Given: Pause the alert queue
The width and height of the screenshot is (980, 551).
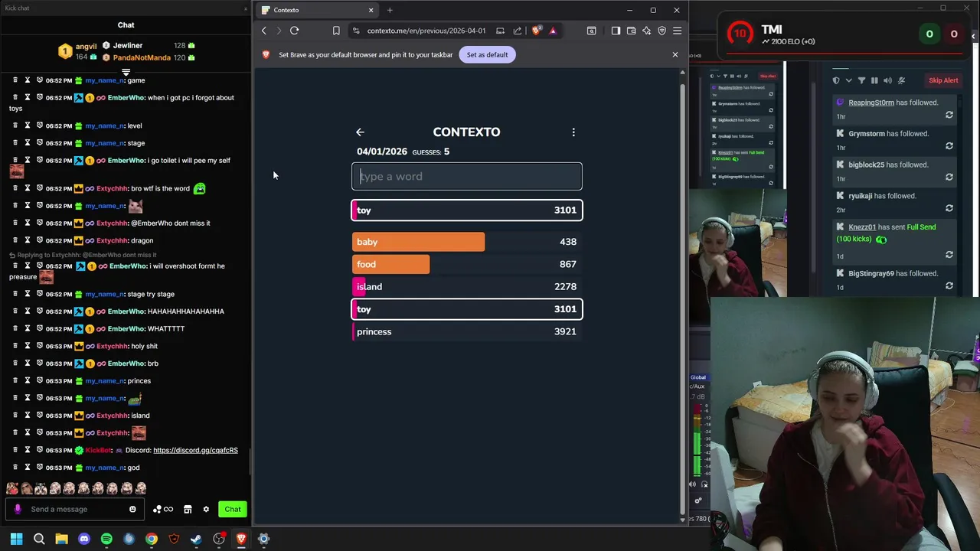Looking at the screenshot, I should pos(874,80).
